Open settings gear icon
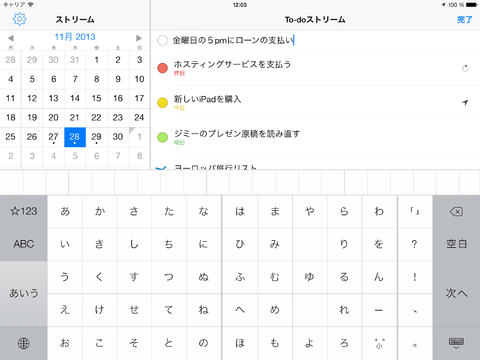 click(19, 19)
